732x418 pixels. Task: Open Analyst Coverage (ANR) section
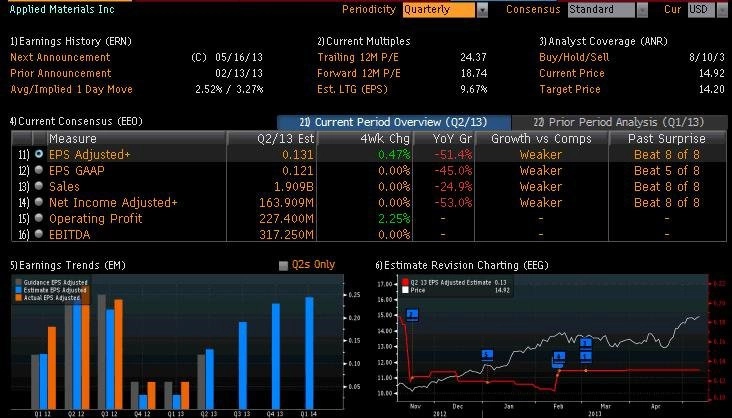[603, 41]
